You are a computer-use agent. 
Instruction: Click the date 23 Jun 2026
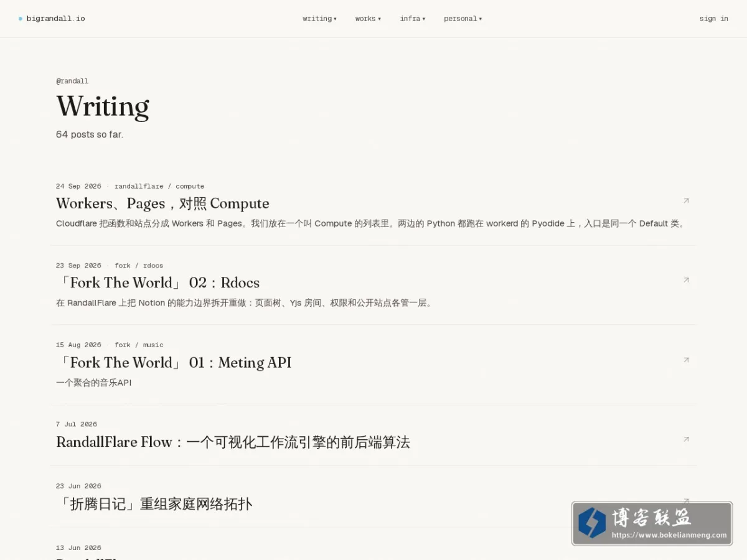click(78, 486)
